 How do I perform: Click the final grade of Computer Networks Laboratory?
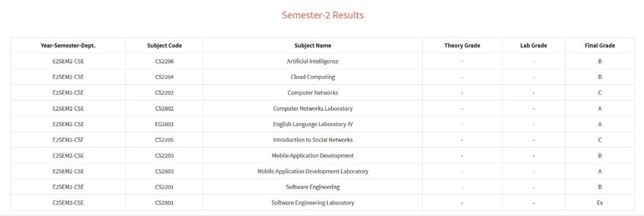(600, 108)
